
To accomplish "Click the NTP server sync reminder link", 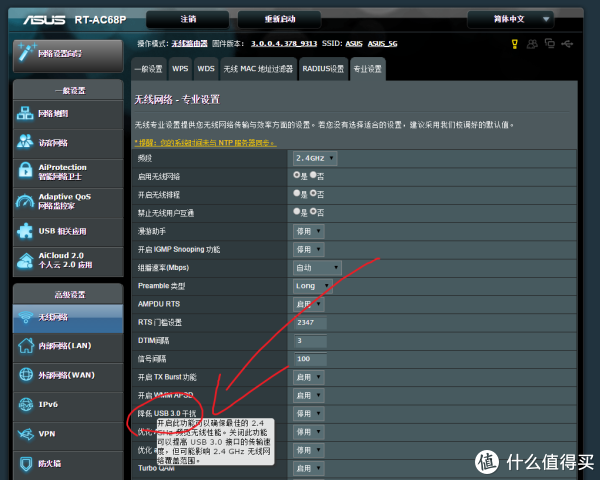I will tap(205, 143).
